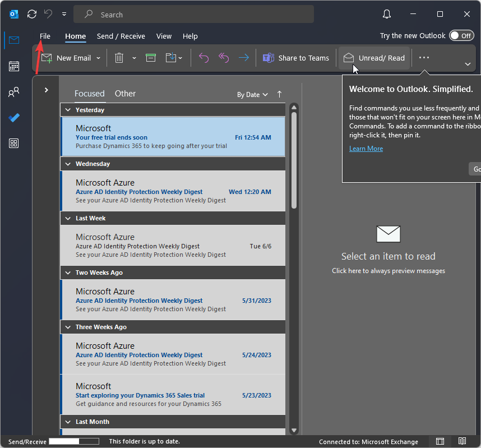Click the New Email button

pyautogui.click(x=67, y=58)
